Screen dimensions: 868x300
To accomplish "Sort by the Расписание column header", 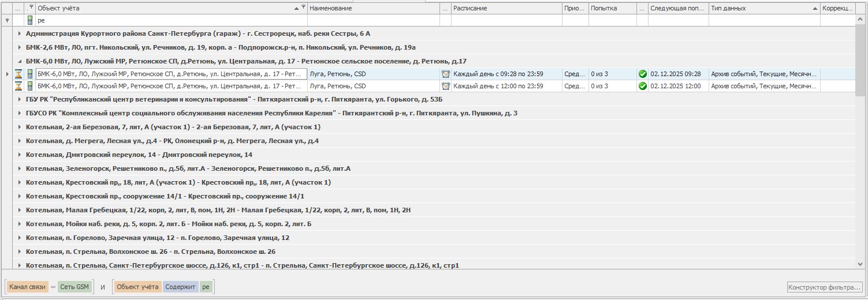I will pos(505,8).
